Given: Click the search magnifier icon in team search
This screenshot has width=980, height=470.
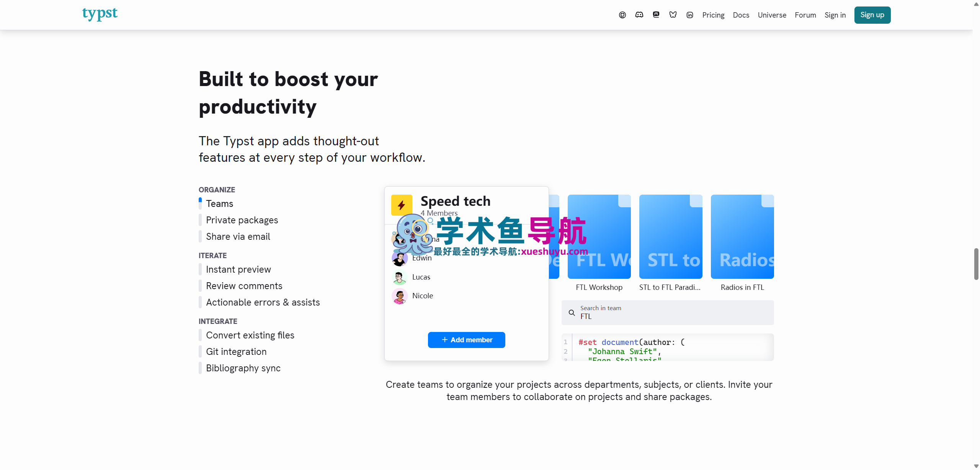Looking at the screenshot, I should pos(572,313).
